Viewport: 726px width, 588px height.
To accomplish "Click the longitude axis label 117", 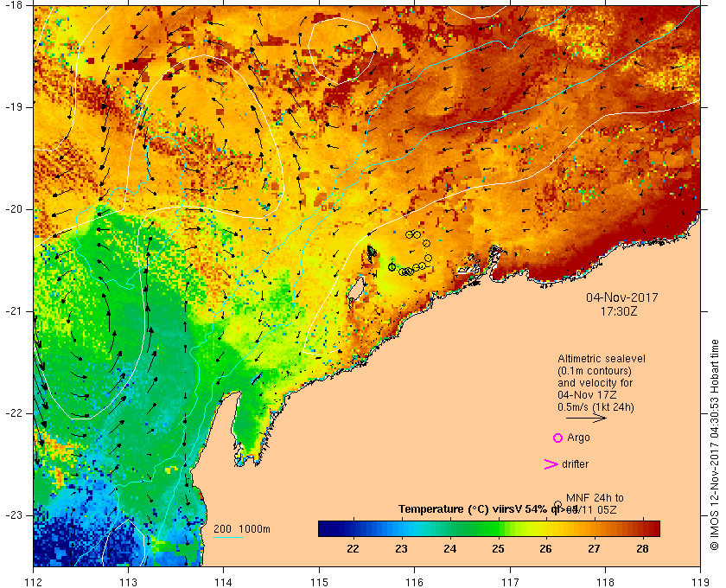I will click(x=510, y=581).
